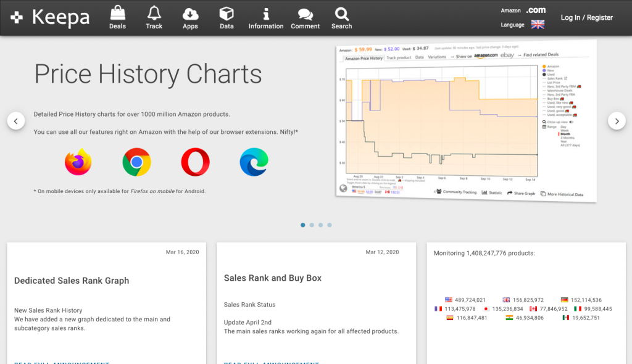The width and height of the screenshot is (632, 364).
Task: Open the Search magnifier
Action: coord(341,18)
